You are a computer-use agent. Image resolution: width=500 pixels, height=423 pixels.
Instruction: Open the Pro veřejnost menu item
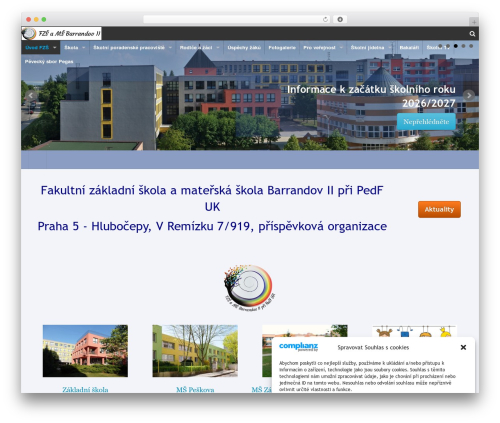coord(319,48)
